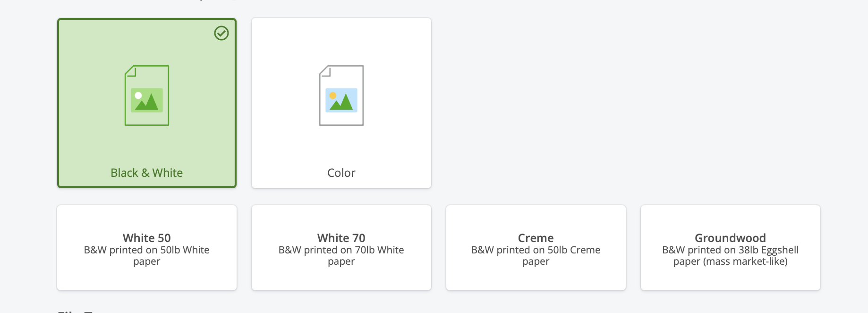Image resolution: width=868 pixels, height=313 pixels.
Task: Click the 70lb White paper description
Action: [341, 255]
